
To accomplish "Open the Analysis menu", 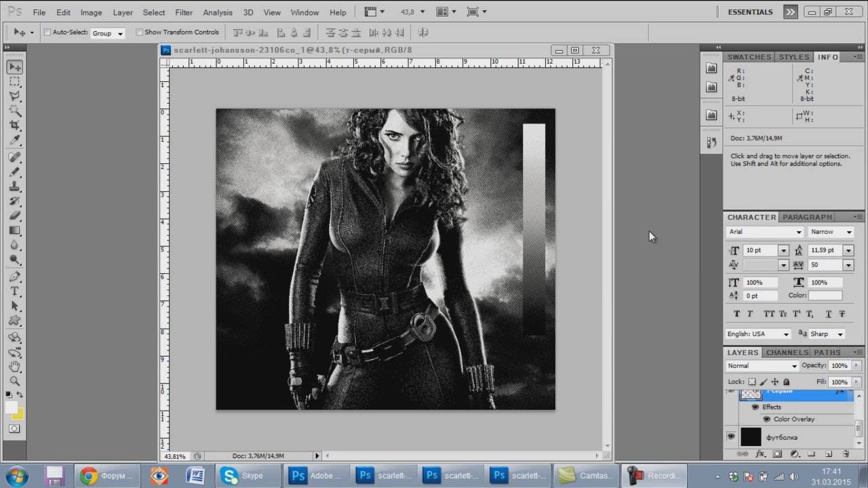I will [218, 12].
